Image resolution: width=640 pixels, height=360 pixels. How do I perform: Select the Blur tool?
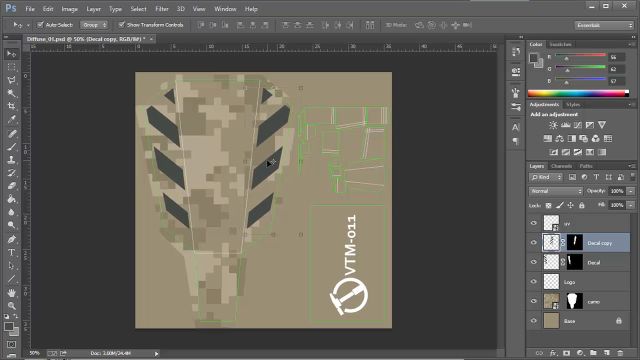tap(11, 212)
